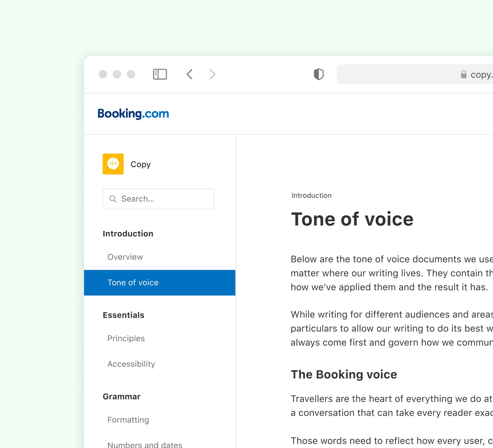Click the Introduction section heading in sidebar
This screenshot has height=448, width=493.
pos(128,233)
